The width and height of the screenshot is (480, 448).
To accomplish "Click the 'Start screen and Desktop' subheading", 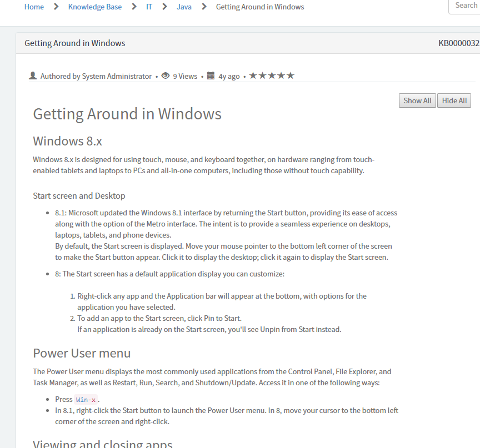I will 79,196.
